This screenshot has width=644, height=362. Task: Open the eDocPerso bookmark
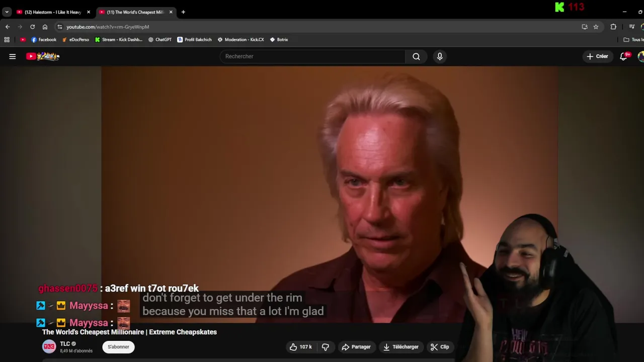(x=75, y=40)
